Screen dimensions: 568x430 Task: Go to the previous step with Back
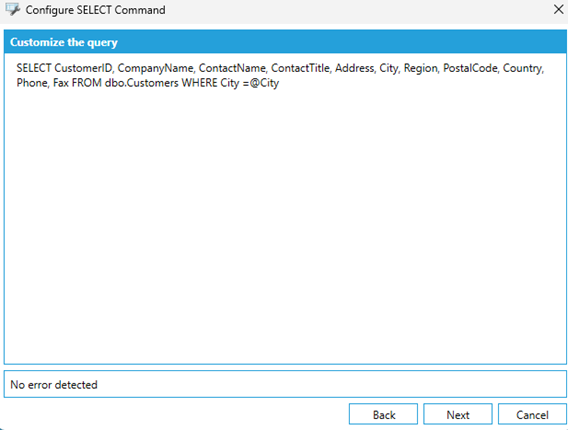(x=383, y=414)
